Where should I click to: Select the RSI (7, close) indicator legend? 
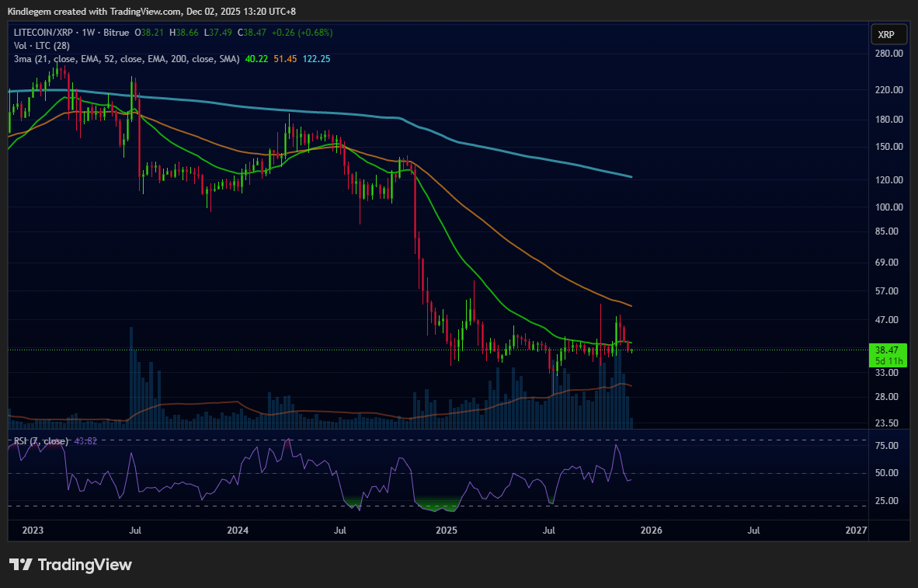point(41,441)
